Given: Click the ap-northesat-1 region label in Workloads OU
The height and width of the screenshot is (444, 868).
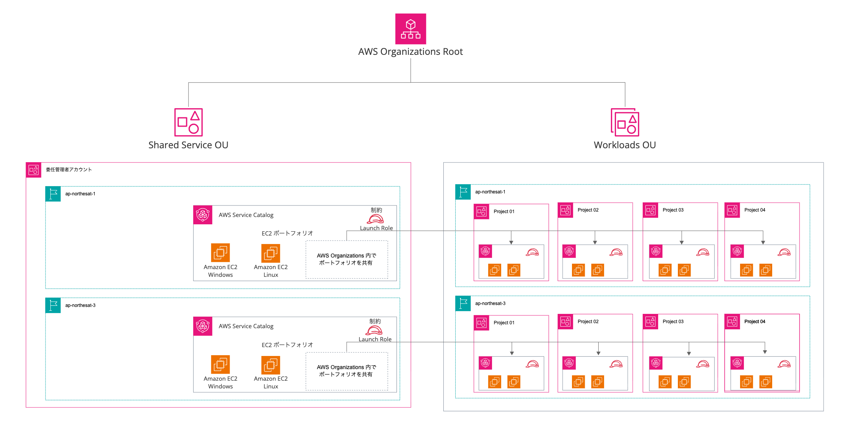Looking at the screenshot, I should click(490, 191).
